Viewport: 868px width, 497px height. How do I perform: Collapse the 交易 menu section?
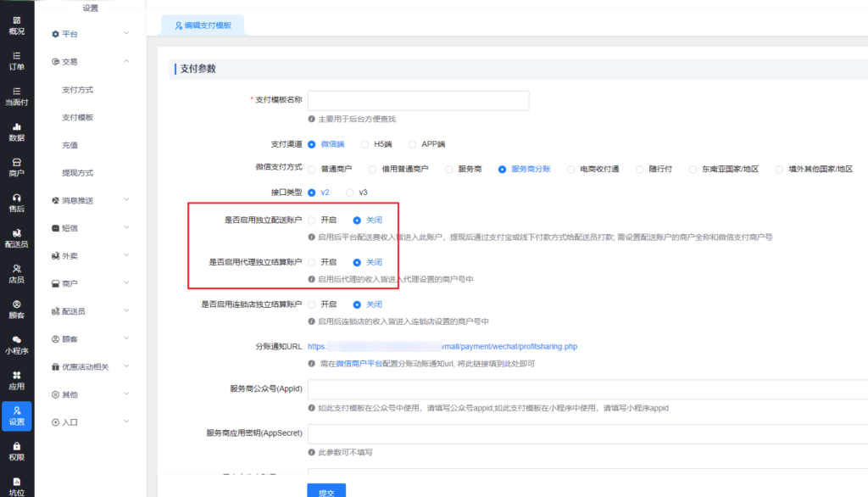pos(89,62)
